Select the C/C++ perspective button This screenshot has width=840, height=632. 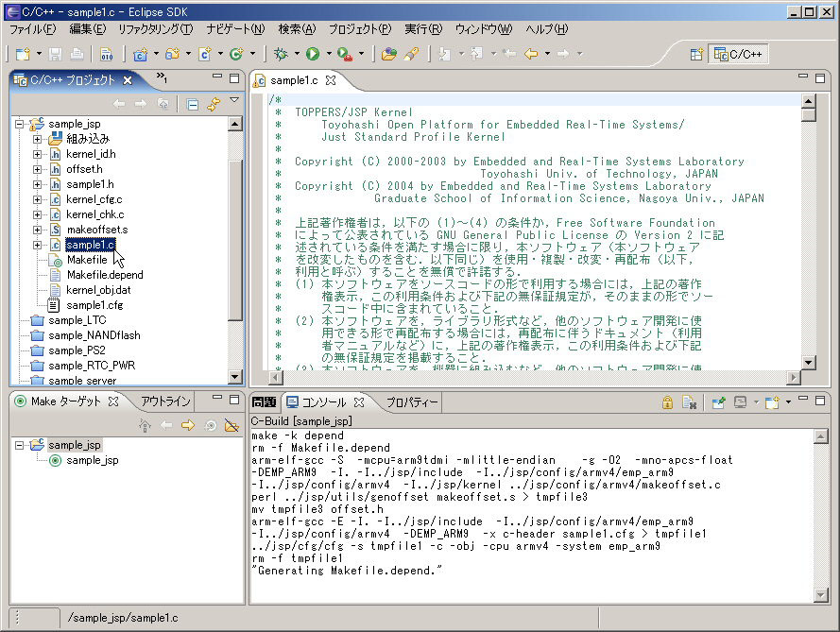(738, 54)
